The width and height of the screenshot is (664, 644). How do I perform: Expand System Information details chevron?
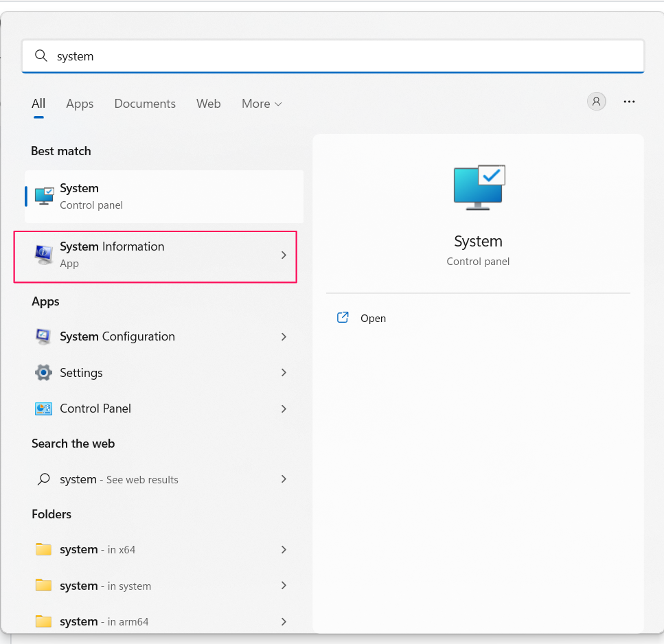(284, 255)
